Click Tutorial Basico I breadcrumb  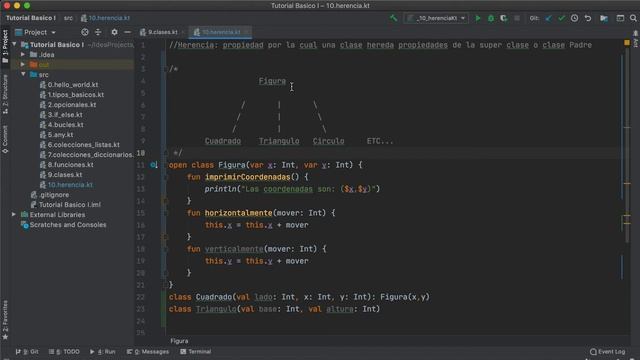tap(31, 18)
